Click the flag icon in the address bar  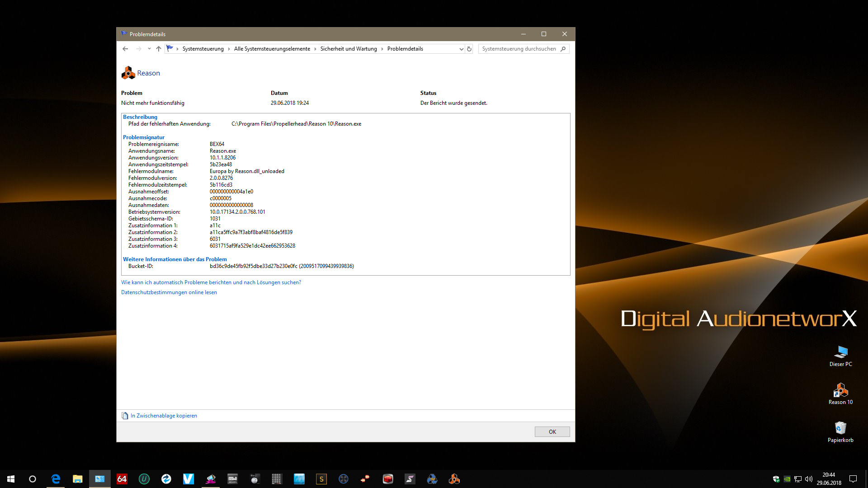[170, 48]
